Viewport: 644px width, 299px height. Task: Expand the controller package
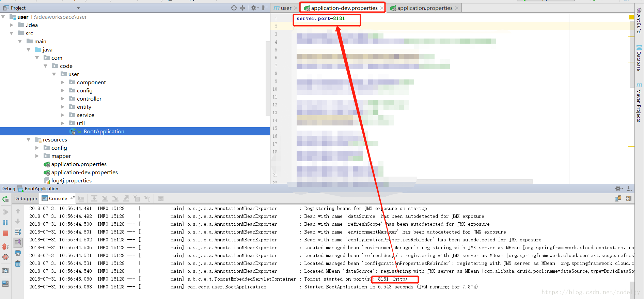pos(63,99)
